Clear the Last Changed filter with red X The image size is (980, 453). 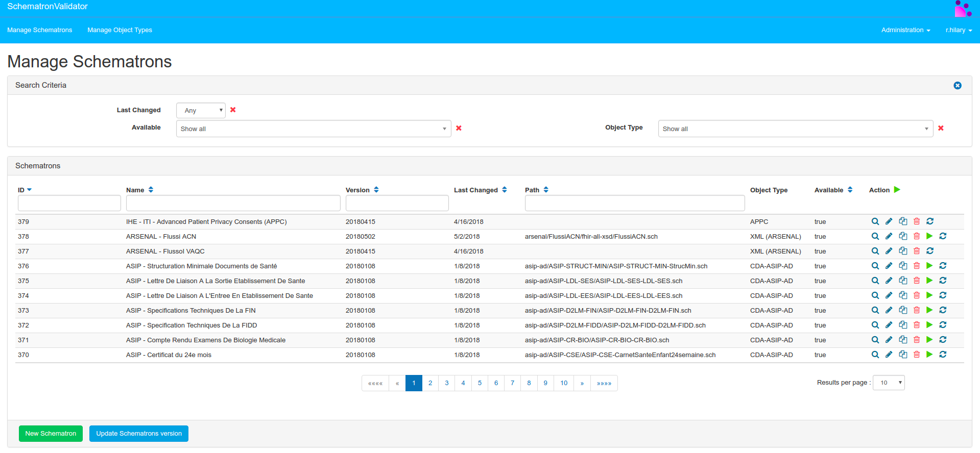coord(233,110)
